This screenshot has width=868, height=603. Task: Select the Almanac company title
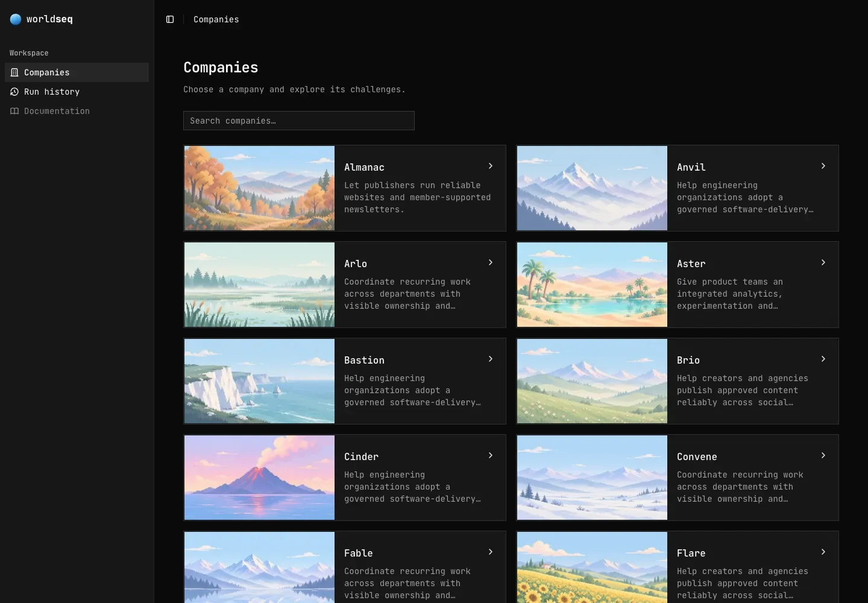[364, 167]
